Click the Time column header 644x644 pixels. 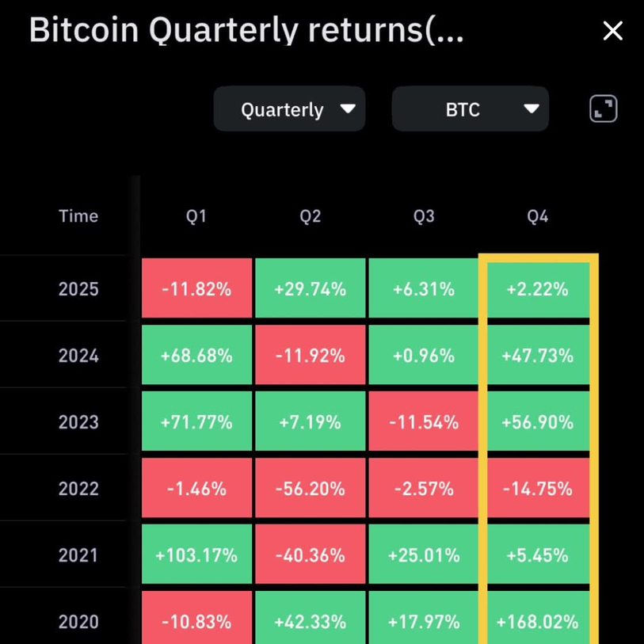click(x=78, y=216)
